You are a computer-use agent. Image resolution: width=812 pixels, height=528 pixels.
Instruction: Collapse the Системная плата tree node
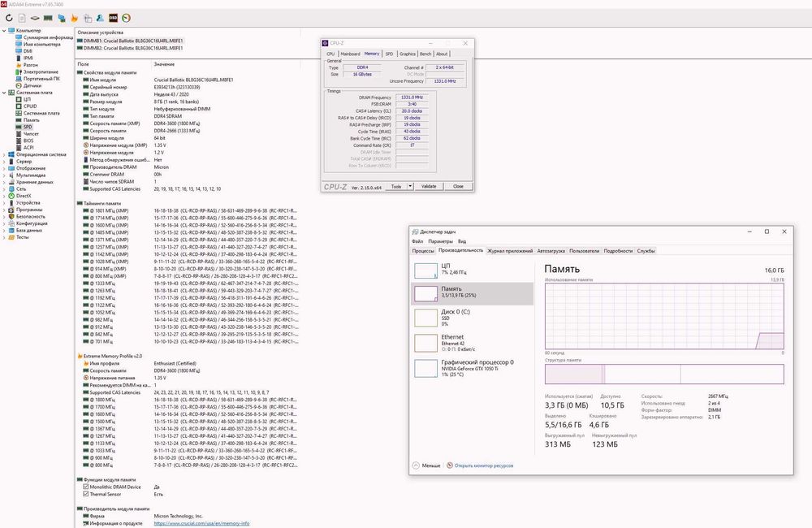4,93
